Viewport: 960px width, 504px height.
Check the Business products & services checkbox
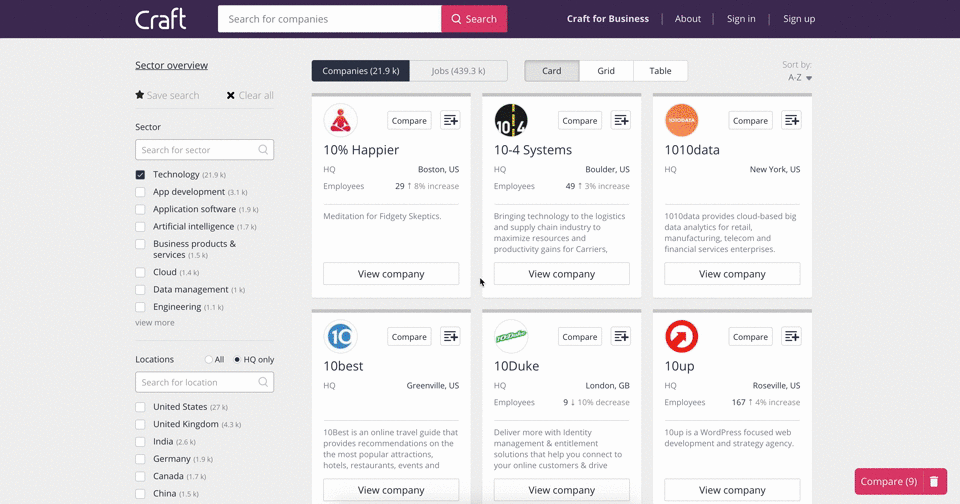(140, 244)
